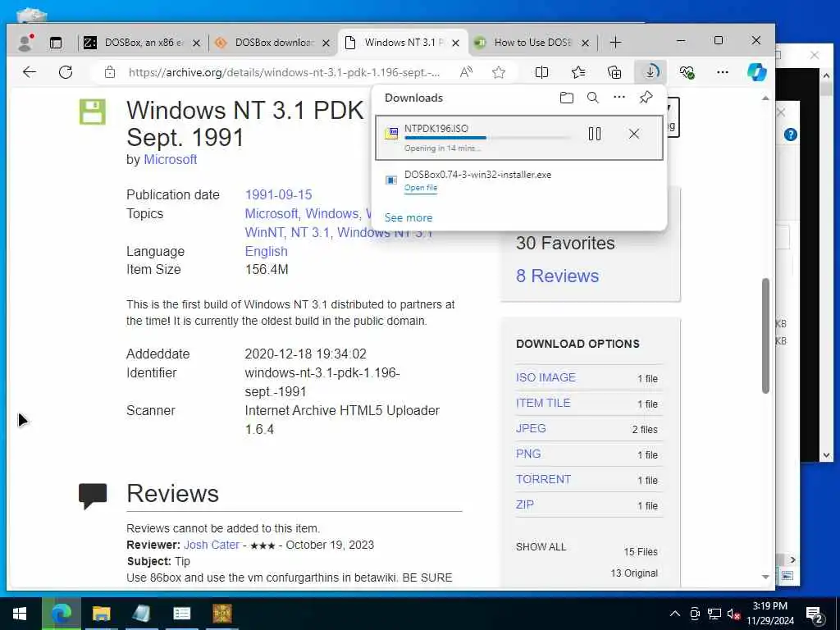Open Edge Settings and more menu
This screenshot has width=840, height=630.
click(723, 72)
